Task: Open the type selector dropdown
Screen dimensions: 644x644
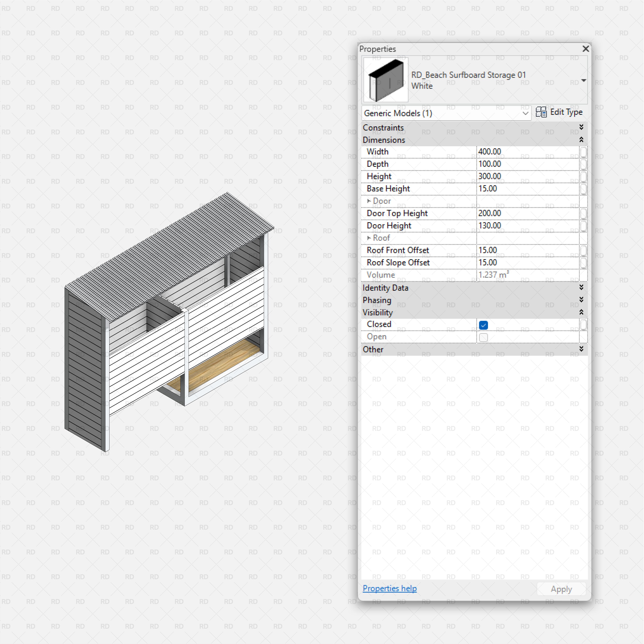Action: (x=584, y=80)
